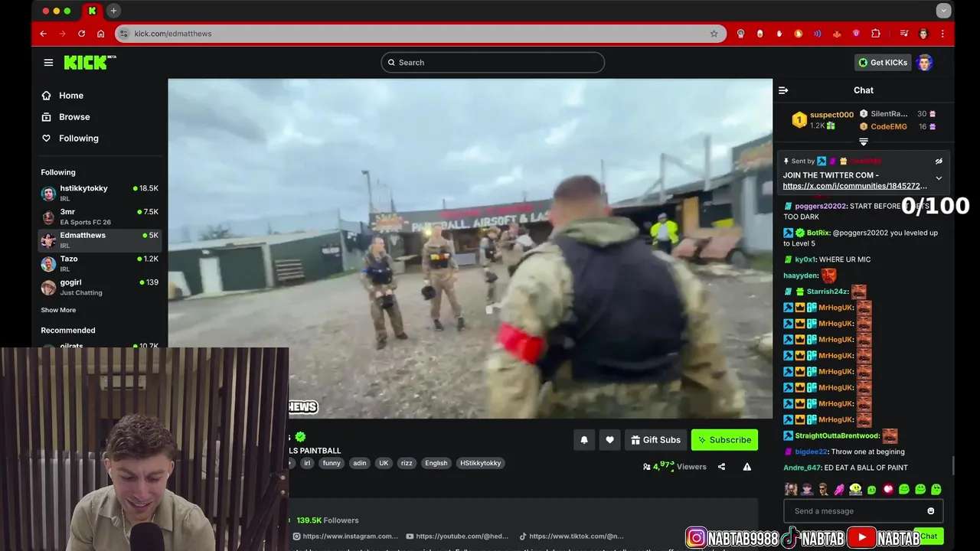
Task: Open a new browser tab
Action: (x=113, y=11)
